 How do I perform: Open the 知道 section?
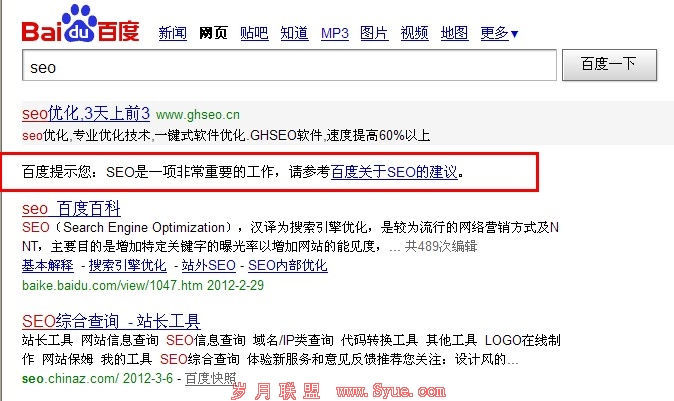tap(294, 34)
